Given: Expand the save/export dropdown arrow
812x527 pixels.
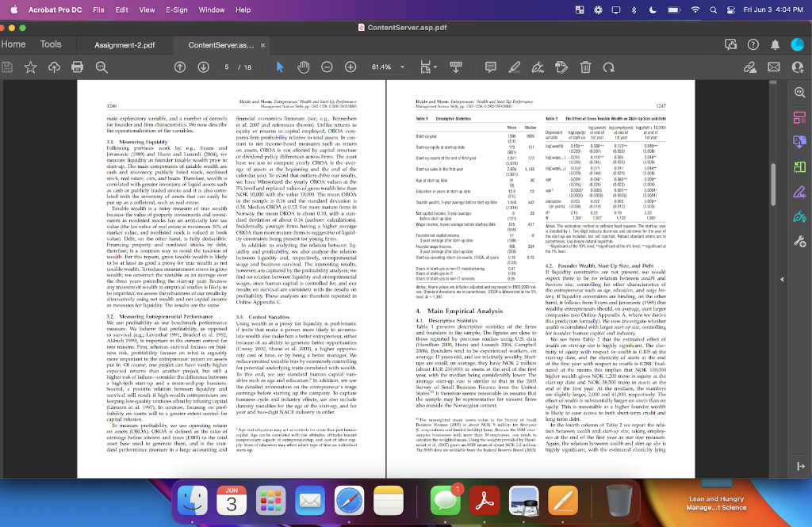Looking at the screenshot, I should click(x=435, y=67).
